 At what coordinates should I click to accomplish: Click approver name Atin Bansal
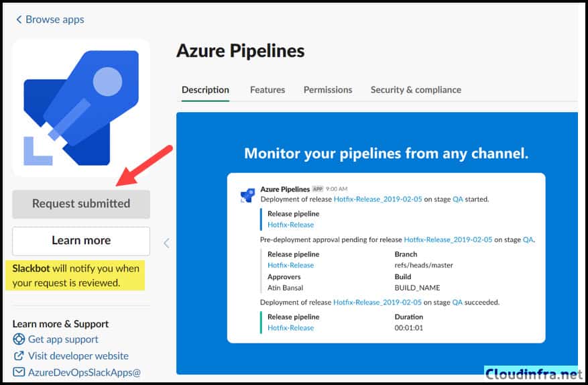(x=285, y=288)
